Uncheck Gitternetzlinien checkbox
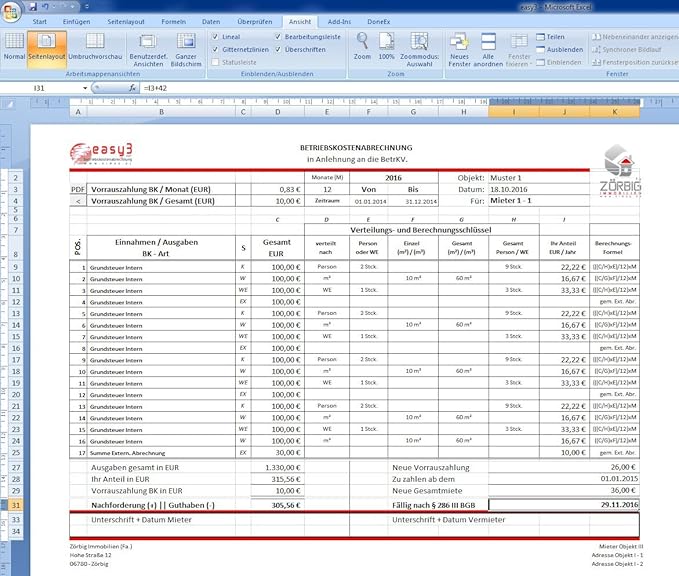 (216, 49)
